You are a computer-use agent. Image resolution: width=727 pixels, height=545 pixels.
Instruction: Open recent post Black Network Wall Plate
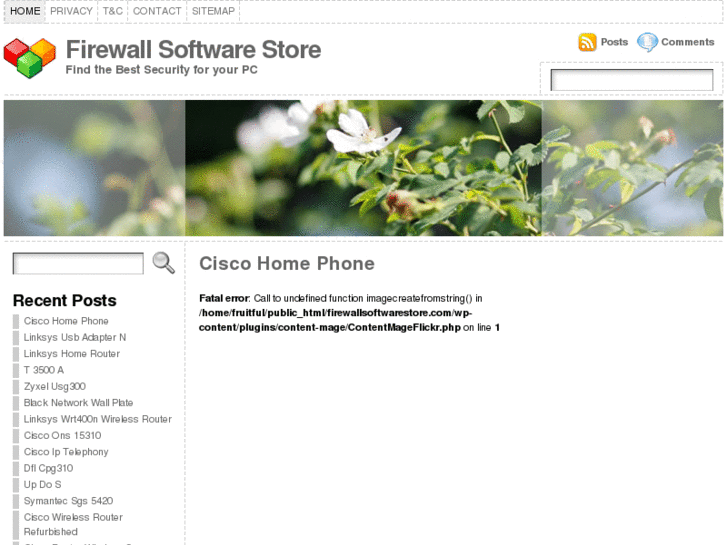point(78,403)
